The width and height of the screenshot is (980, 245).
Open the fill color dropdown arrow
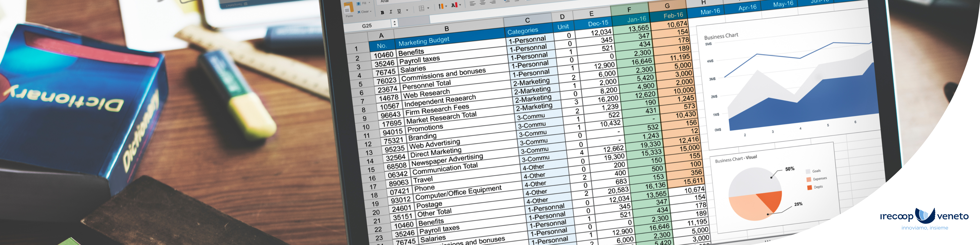click(x=446, y=6)
